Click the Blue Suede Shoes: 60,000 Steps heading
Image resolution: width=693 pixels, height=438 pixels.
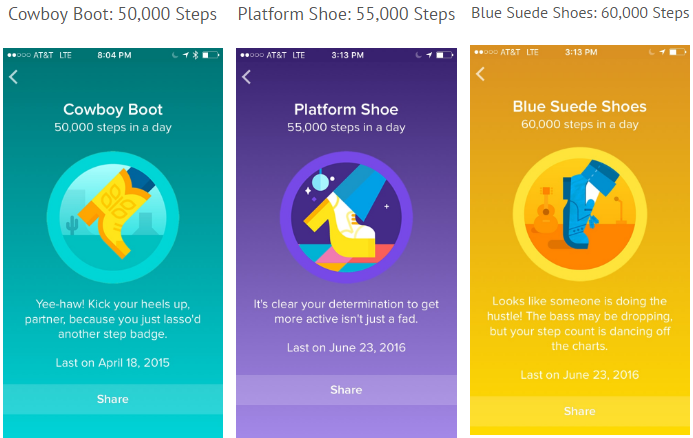tap(580, 13)
